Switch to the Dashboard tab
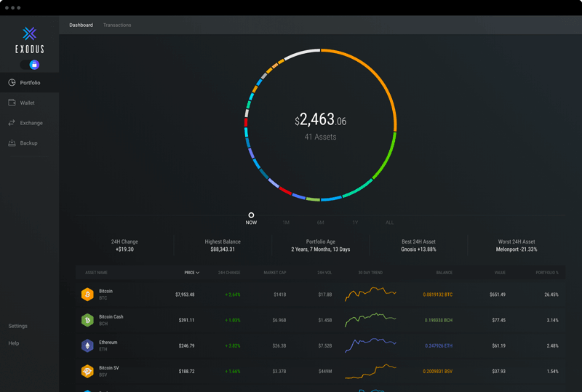The height and width of the screenshot is (392, 582). 81,25
